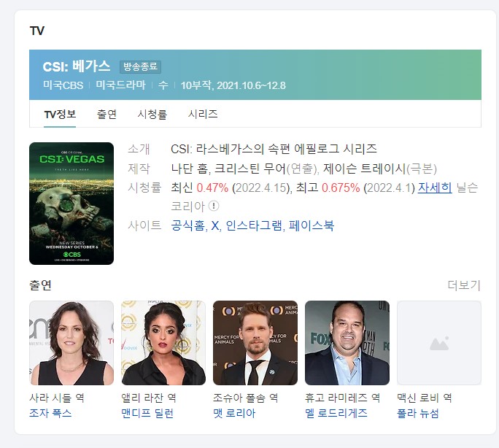Open the 인스타그램 link
The width and height of the screenshot is (499, 448).
tap(254, 225)
